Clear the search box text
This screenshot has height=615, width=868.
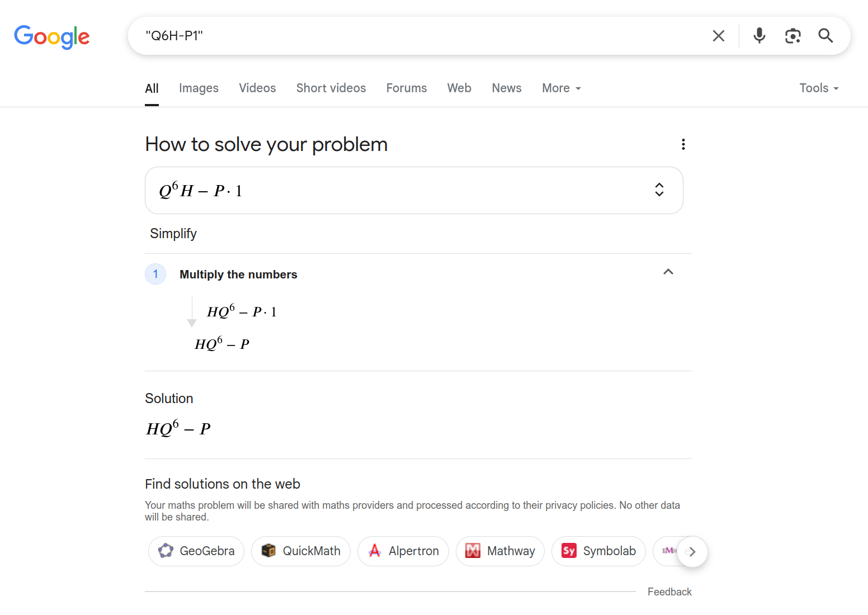coord(719,36)
